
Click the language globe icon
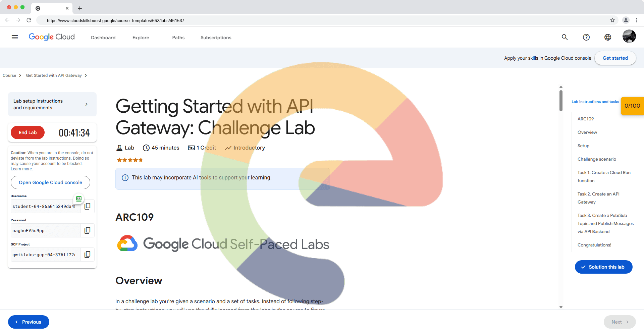click(608, 37)
